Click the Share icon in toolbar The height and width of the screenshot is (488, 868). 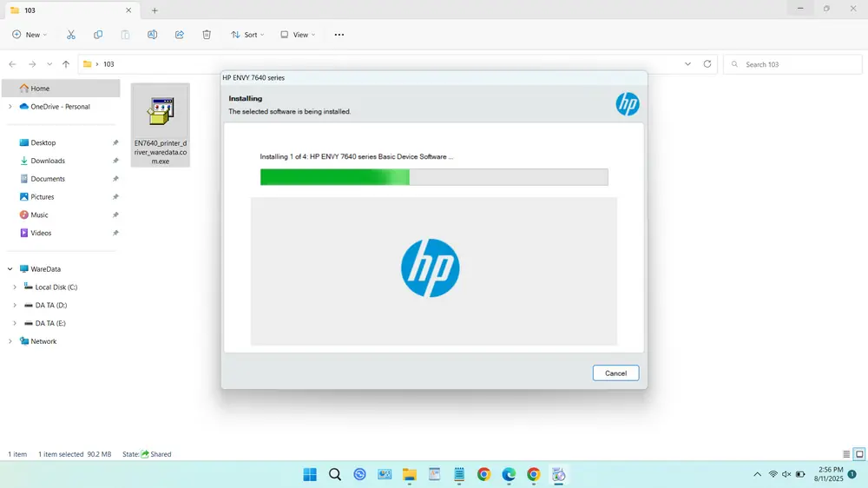[180, 35]
